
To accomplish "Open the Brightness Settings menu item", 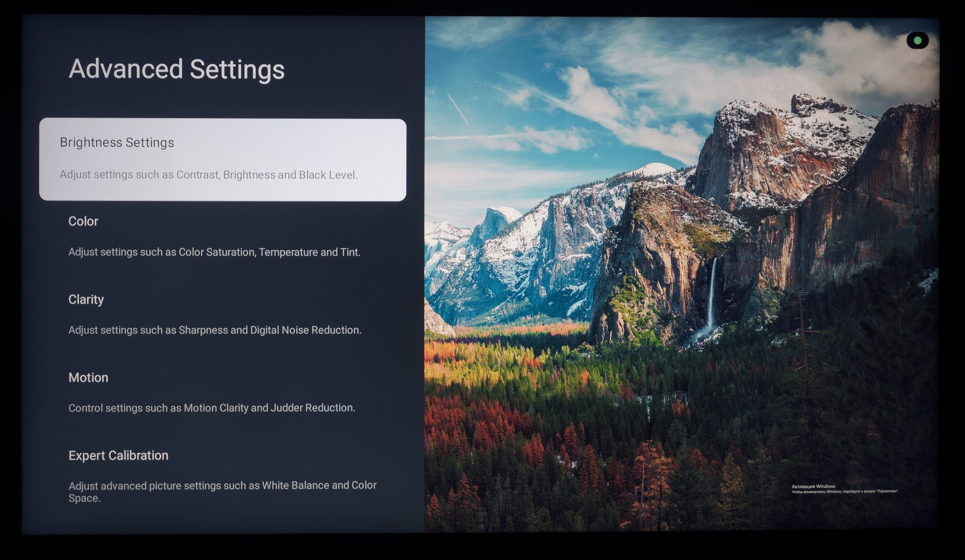I will tap(117, 142).
